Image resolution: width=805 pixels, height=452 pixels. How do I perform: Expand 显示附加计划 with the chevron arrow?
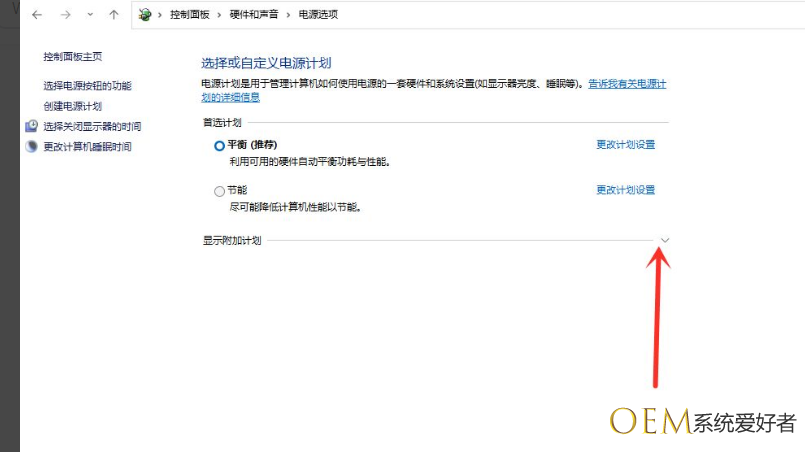click(x=665, y=240)
